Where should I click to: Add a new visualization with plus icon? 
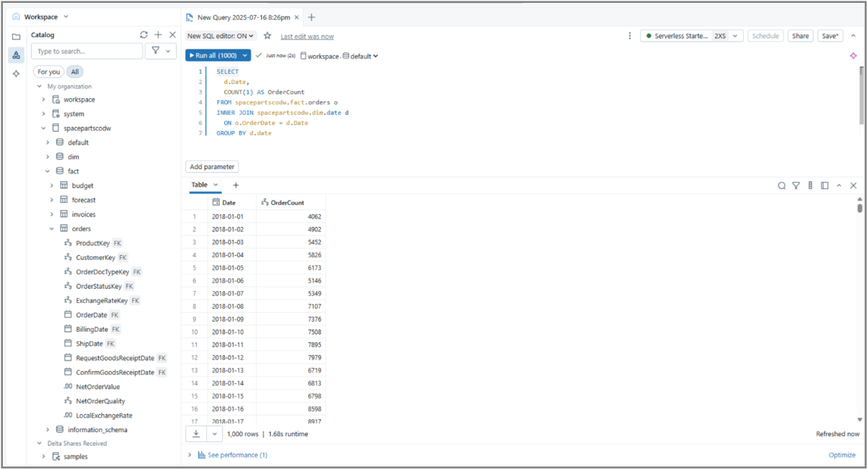point(235,185)
